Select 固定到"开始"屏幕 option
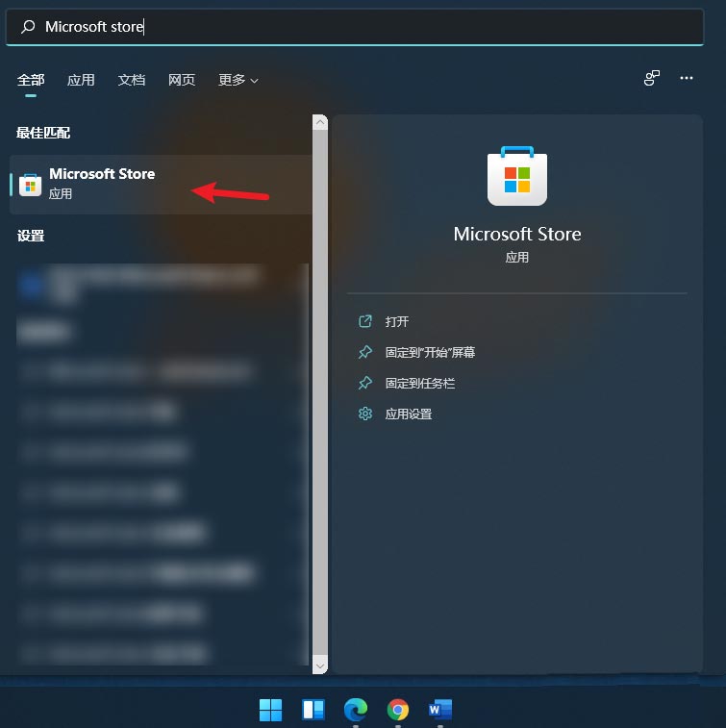The height and width of the screenshot is (728, 726). coord(430,352)
